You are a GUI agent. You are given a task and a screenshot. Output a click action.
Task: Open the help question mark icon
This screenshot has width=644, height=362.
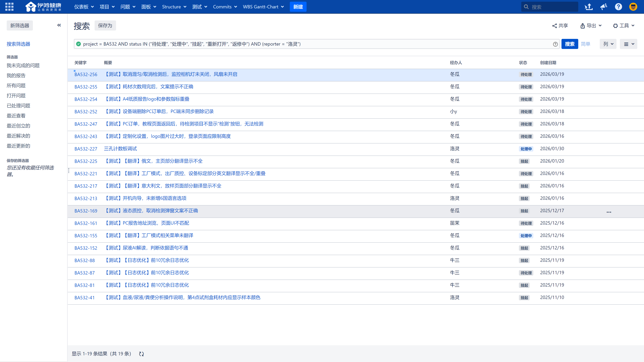click(x=618, y=7)
